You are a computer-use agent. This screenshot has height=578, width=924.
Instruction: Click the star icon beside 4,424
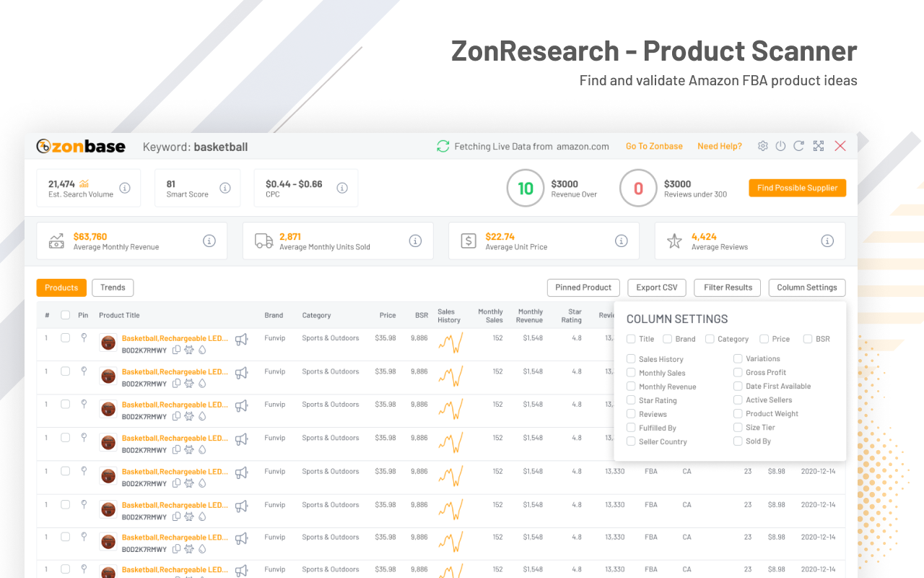pos(674,241)
